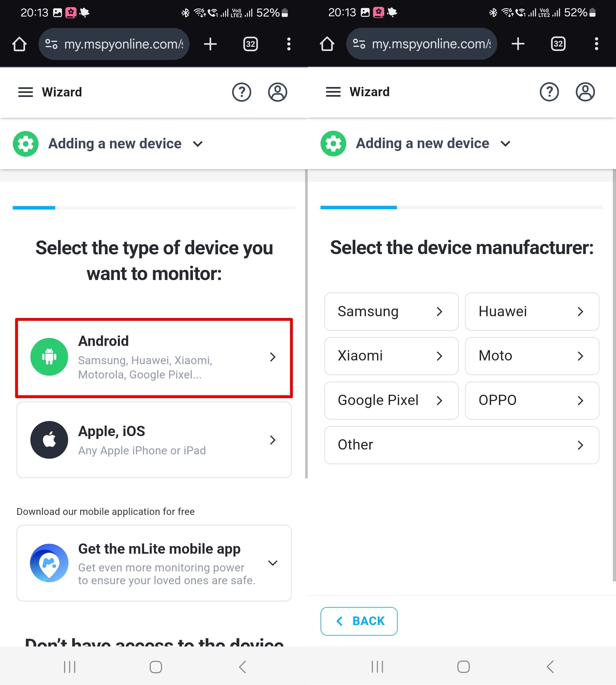Click the wizard progress bar, right screen

[462, 207]
